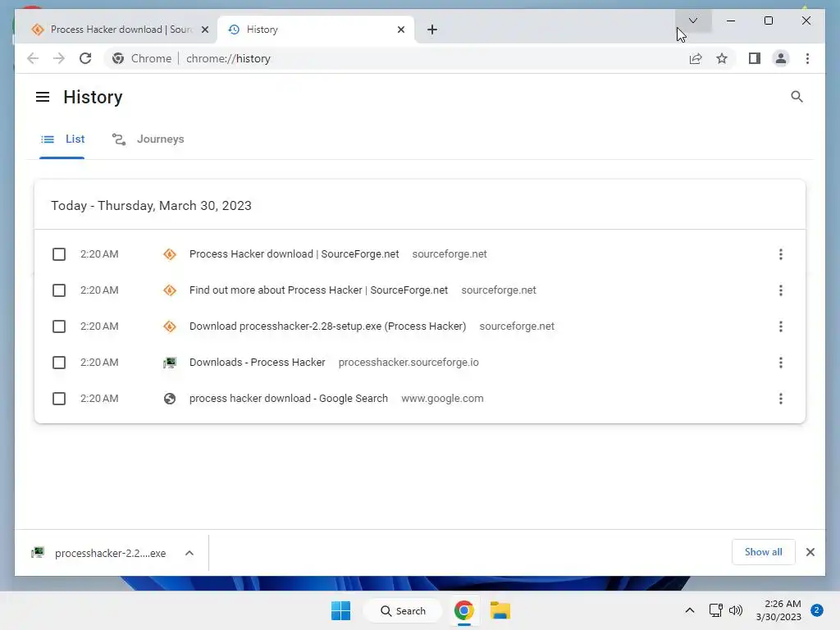Click processhacker.sourceforge.io domain text
This screenshot has height=630, width=840.
click(x=409, y=363)
